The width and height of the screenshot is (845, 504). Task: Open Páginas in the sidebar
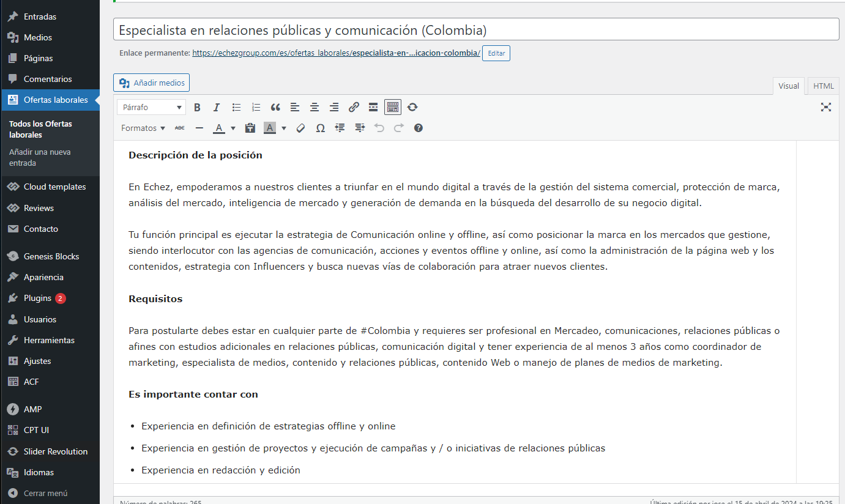point(50,58)
